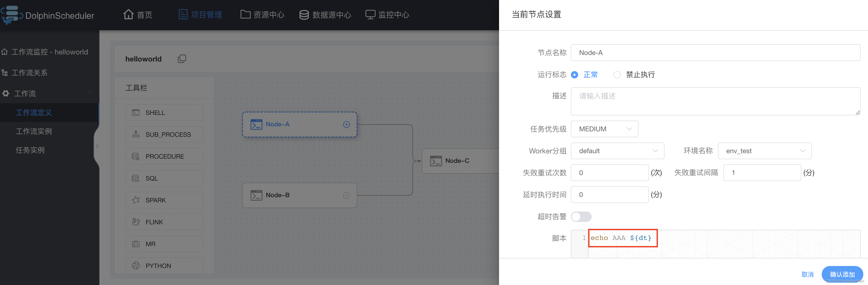
Task: Click the tree icon beside 工作流关系
Action: tap(4, 73)
